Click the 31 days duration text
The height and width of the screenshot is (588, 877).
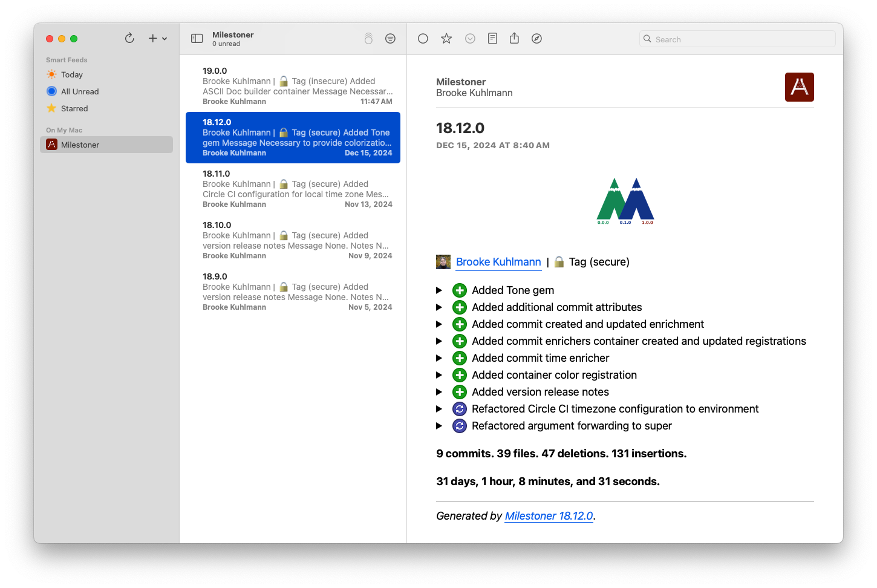click(548, 482)
